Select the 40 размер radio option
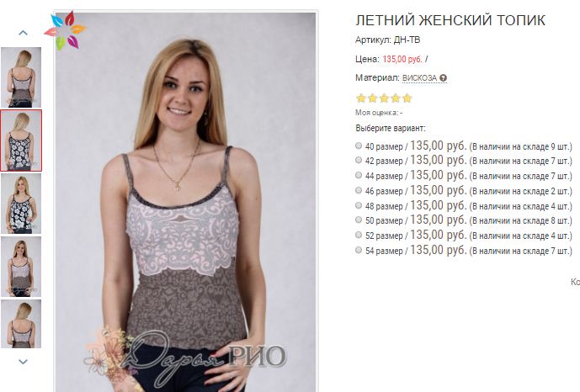This screenshot has height=392, width=580. [x=359, y=146]
